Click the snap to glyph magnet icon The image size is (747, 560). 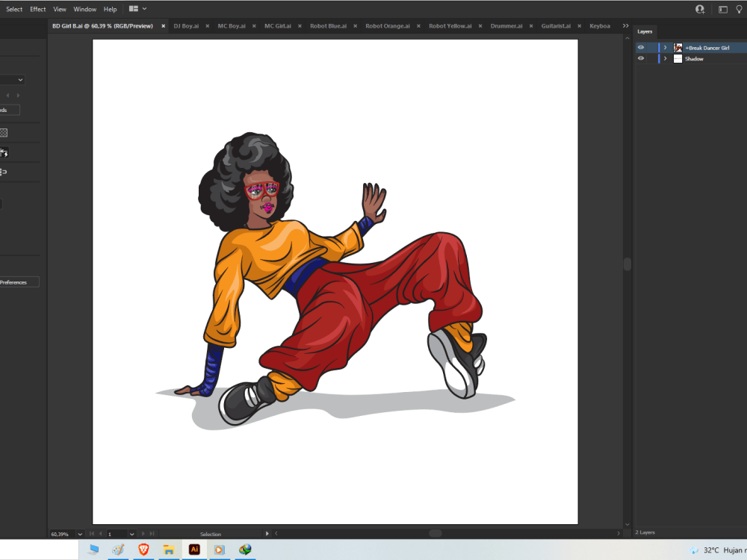click(4, 172)
